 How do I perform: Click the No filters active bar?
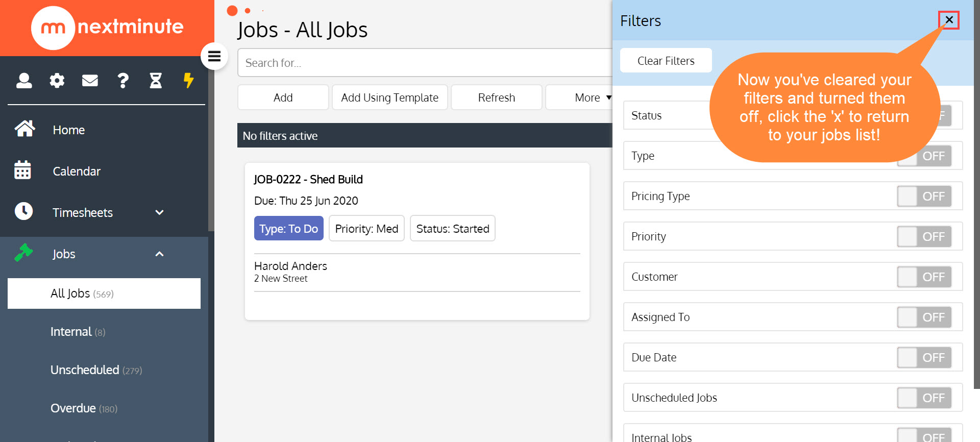tap(425, 135)
